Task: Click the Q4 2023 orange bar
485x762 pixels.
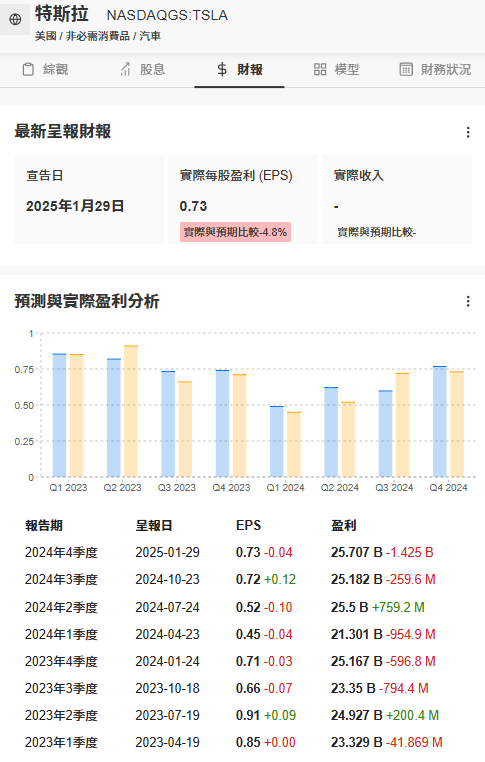Action: pos(240,425)
